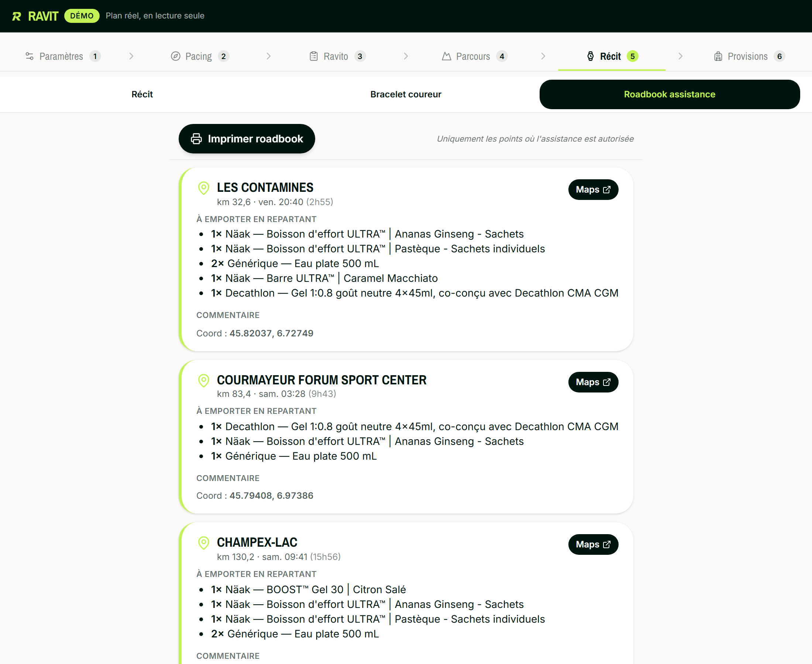Click the location pin next to Champex-Lac

(204, 543)
